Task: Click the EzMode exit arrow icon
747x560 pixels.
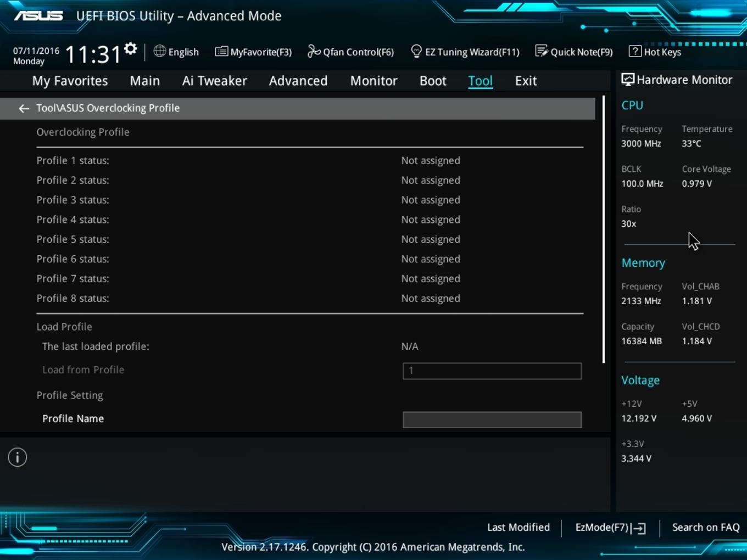Action: 639,528
